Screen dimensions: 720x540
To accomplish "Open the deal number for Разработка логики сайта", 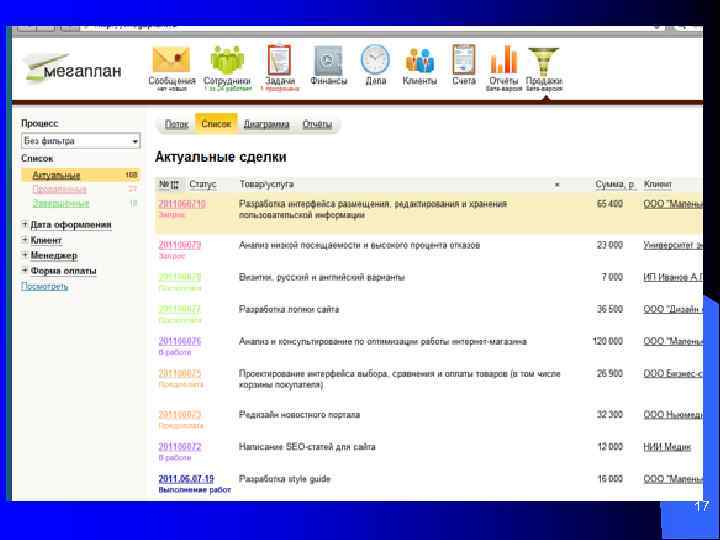I will [180, 309].
